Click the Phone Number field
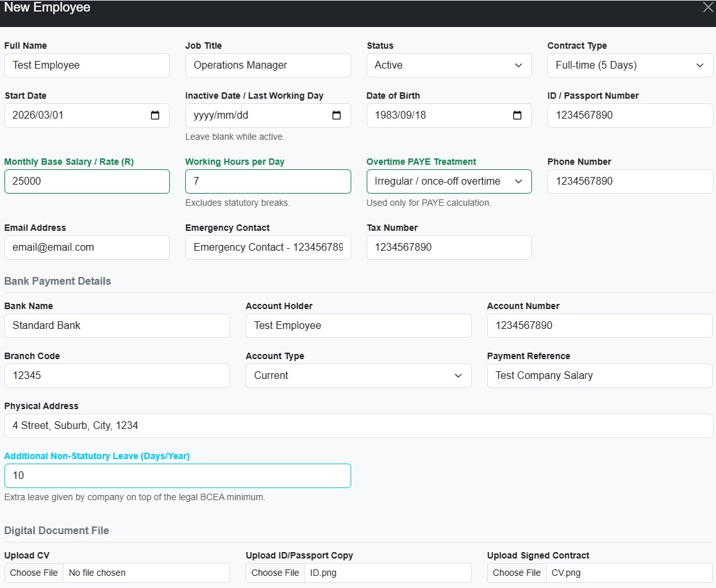 click(x=630, y=181)
